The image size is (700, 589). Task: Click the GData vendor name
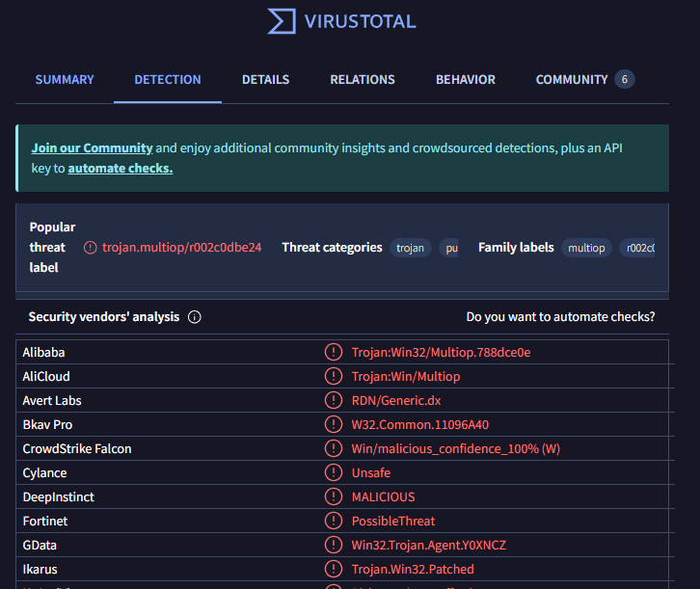coord(40,546)
